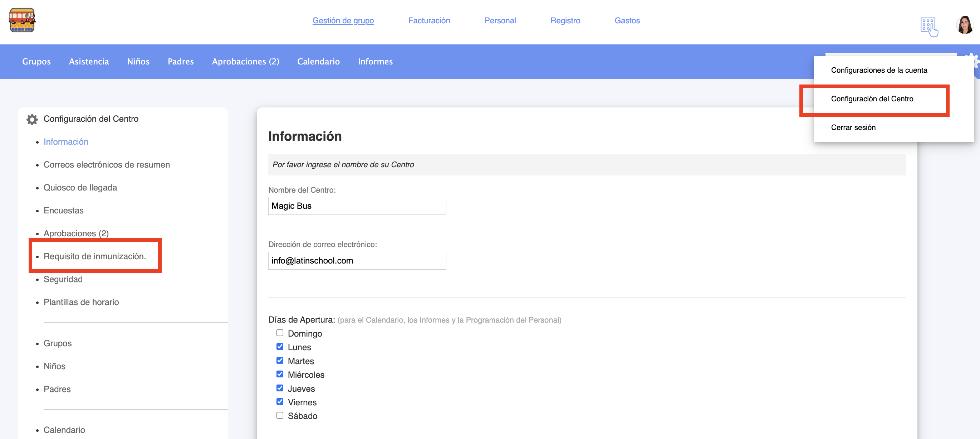Viewport: 980px width, 439px height.
Task: Open the keypad check-in icon
Action: click(928, 26)
